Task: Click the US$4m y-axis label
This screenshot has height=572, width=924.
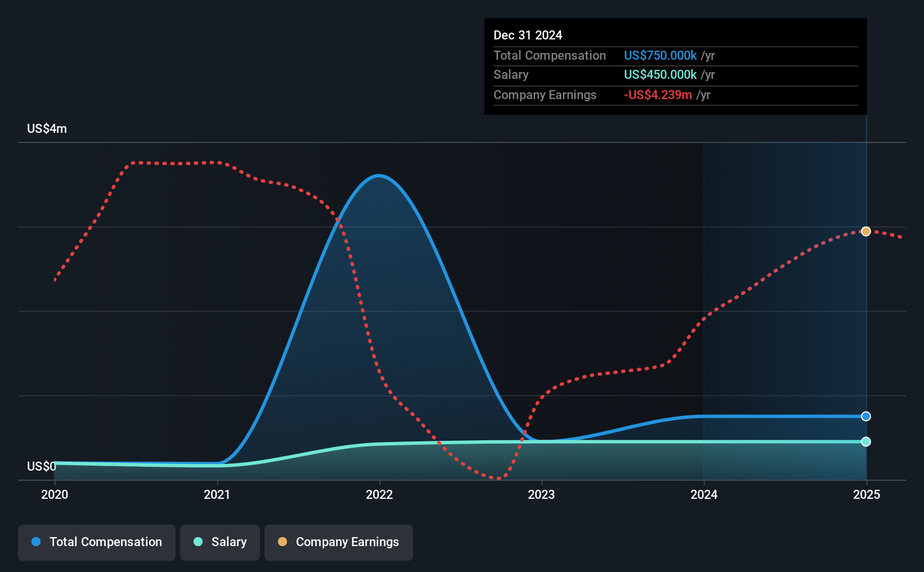Action: click(x=47, y=128)
